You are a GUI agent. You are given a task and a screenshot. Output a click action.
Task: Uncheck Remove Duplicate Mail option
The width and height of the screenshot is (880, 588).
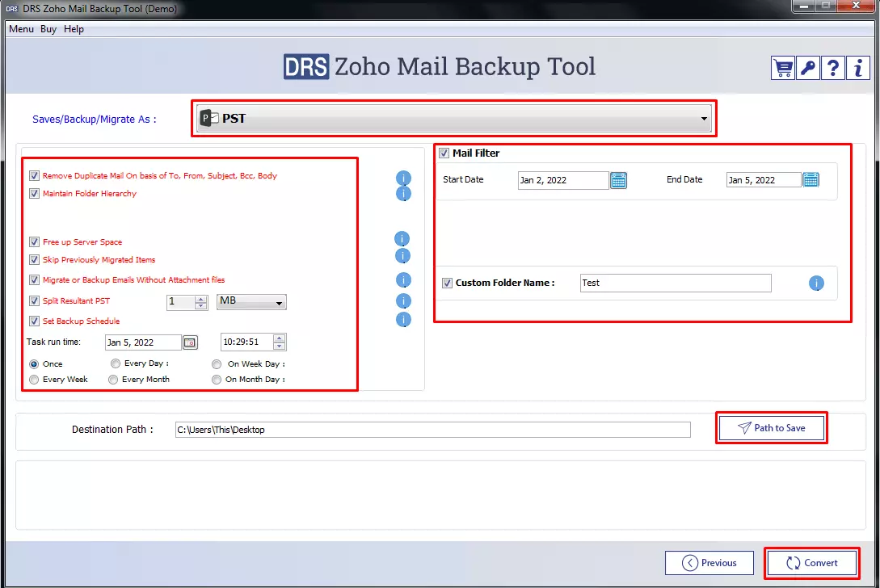(34, 175)
